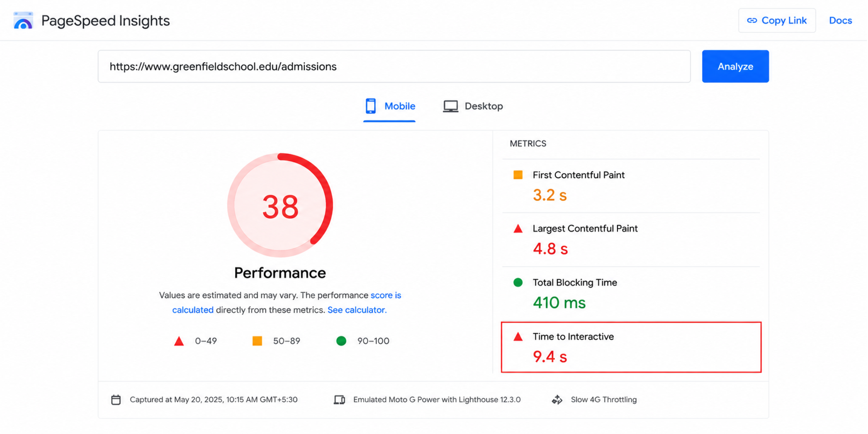Image resolution: width=868 pixels, height=434 pixels.
Task: Open the 'calculated' link text
Action: (x=193, y=310)
